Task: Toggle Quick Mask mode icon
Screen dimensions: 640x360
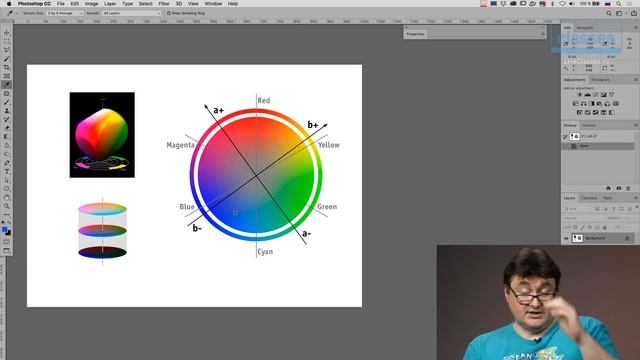Action: tap(7, 242)
